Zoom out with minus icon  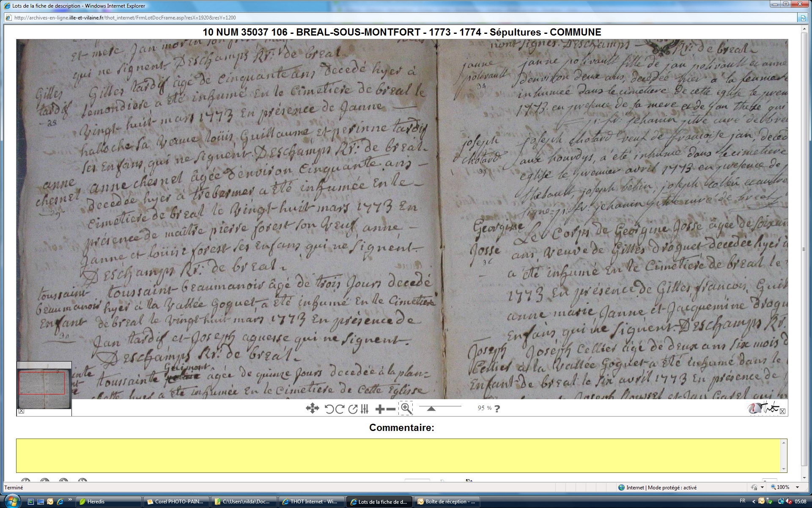[x=391, y=409]
